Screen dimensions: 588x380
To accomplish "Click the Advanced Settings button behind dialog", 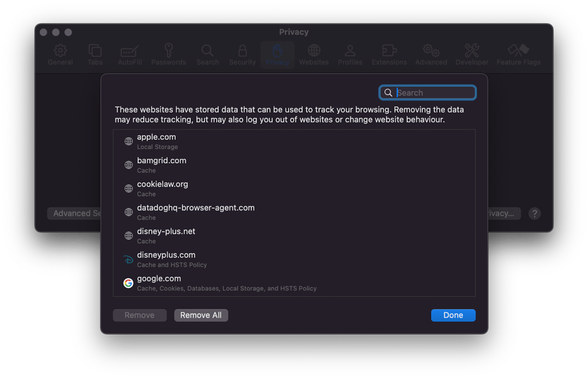I will [74, 213].
